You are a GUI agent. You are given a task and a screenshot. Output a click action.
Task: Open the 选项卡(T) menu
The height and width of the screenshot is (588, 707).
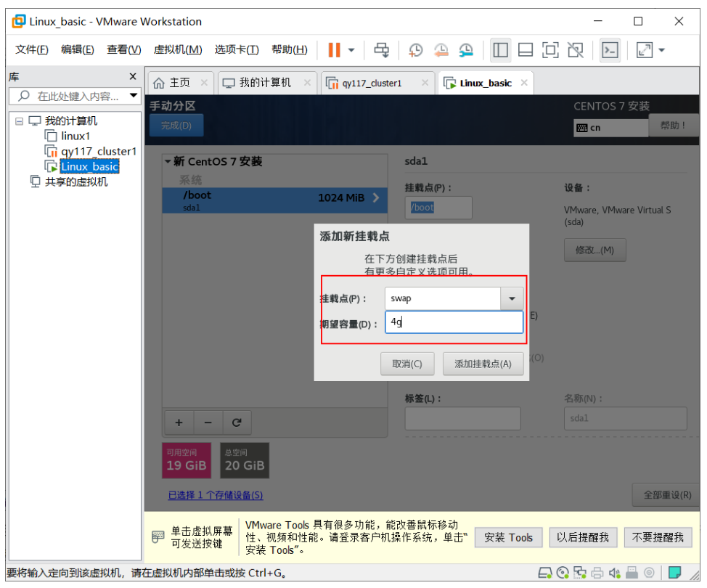point(237,49)
